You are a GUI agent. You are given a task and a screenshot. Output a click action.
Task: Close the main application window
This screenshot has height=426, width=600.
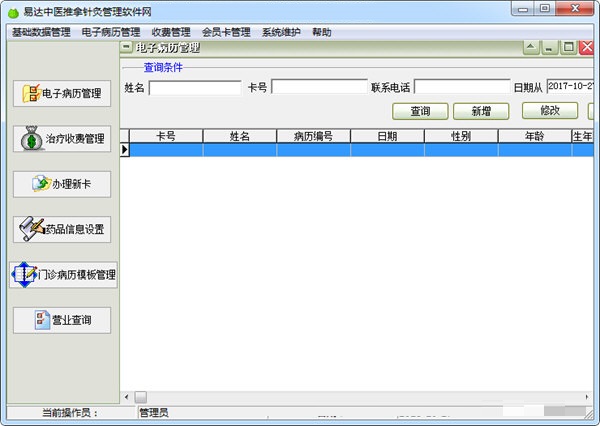point(574,9)
